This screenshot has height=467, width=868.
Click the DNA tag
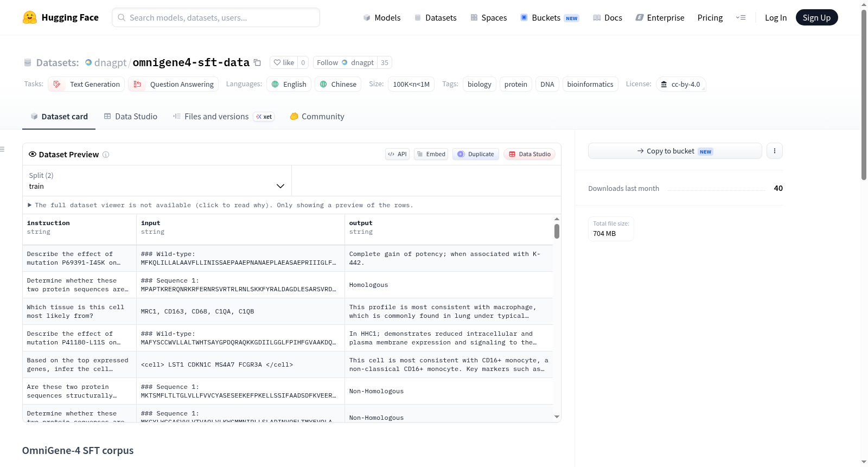coord(547,84)
